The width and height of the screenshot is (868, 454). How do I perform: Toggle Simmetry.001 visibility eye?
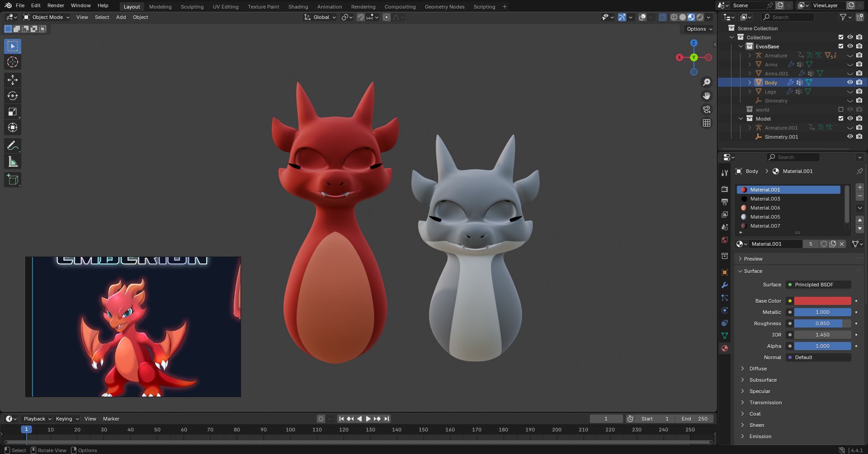pos(850,136)
